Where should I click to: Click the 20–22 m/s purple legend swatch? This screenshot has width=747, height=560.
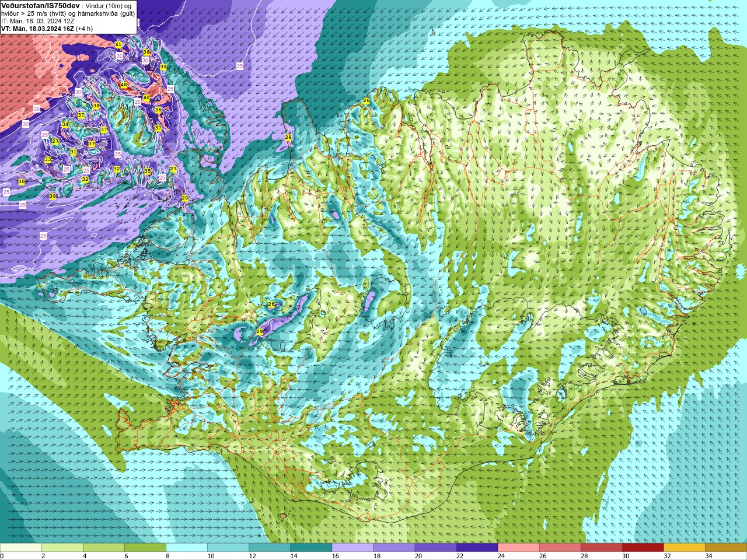[435, 547]
